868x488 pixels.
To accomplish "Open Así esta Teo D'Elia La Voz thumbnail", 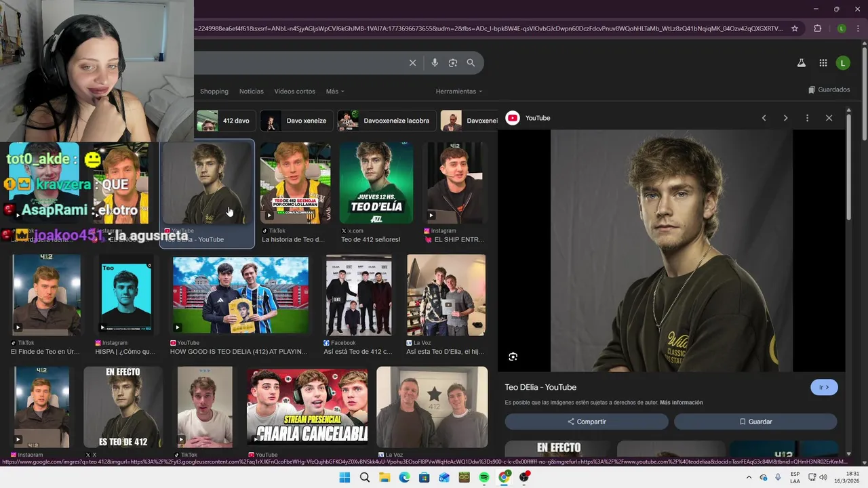I will pyautogui.click(x=446, y=295).
